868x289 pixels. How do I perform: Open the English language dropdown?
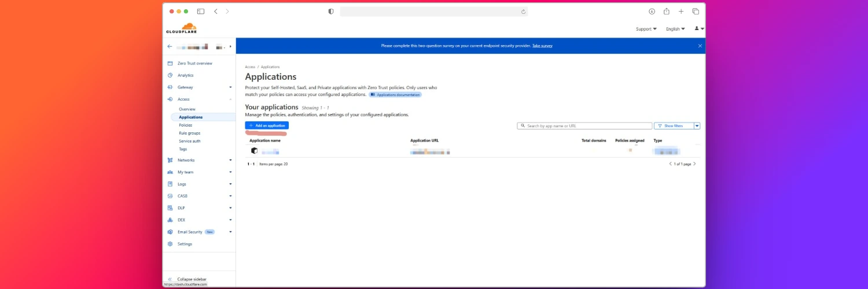click(675, 29)
